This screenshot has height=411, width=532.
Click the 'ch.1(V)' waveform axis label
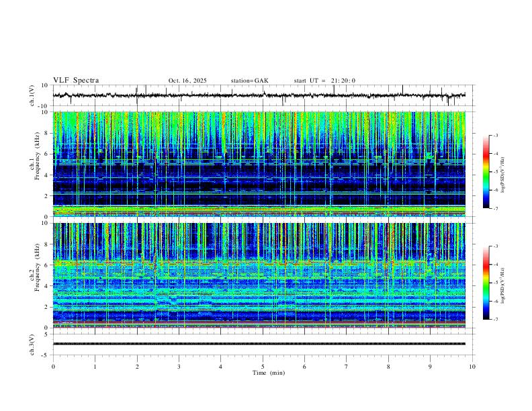click(32, 95)
